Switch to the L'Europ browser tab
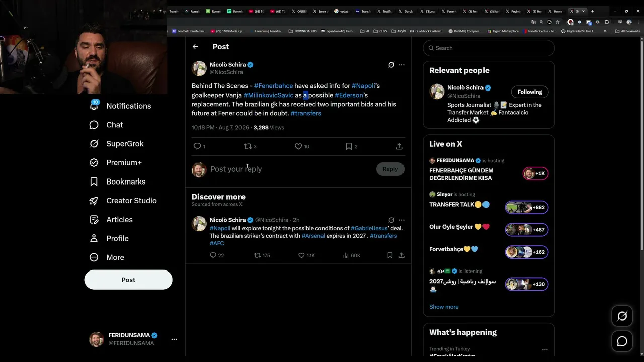Image resolution: width=644 pixels, height=362 pixels. point(427,11)
